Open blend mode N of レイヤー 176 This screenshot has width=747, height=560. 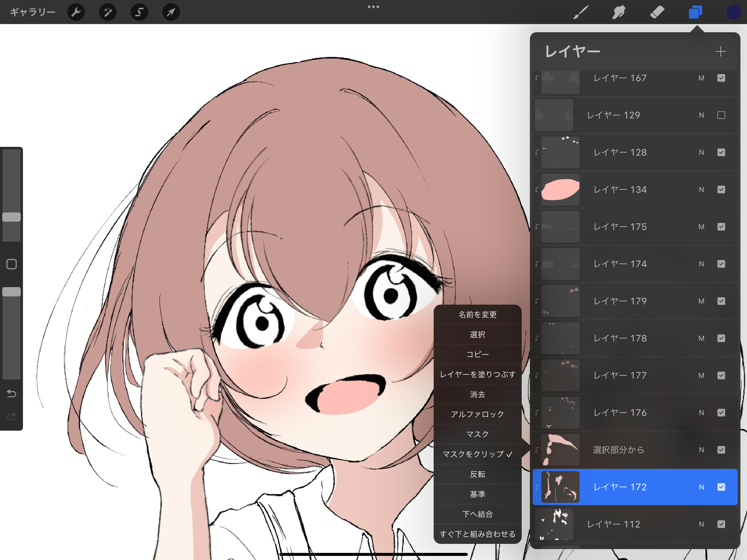701,412
